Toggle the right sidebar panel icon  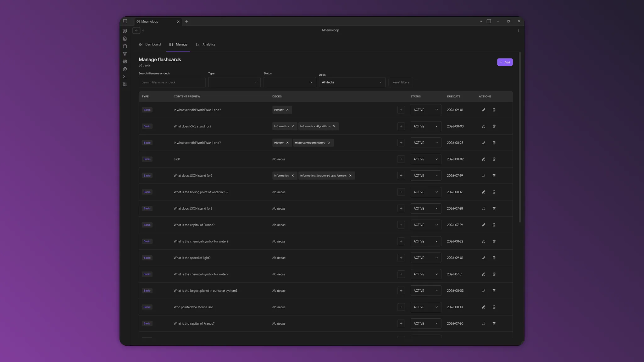[x=489, y=21]
